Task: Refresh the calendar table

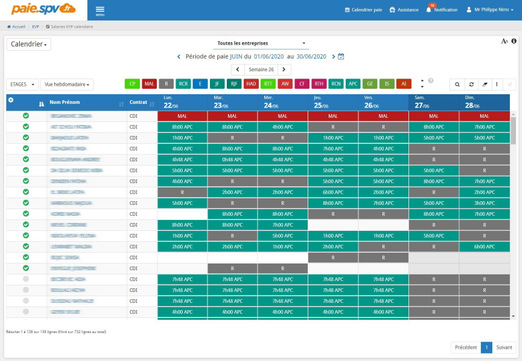Action: (x=471, y=85)
